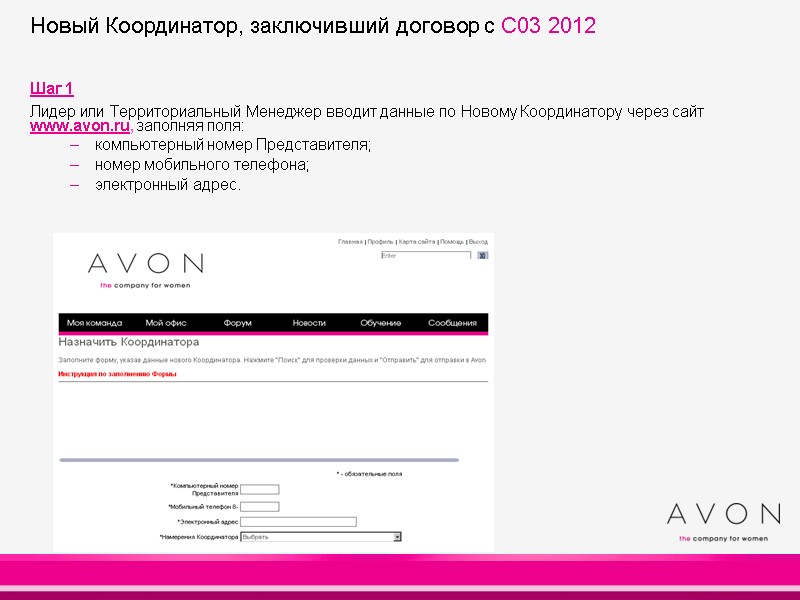Open the Профиль top link
800x600 pixels.
[x=381, y=242]
